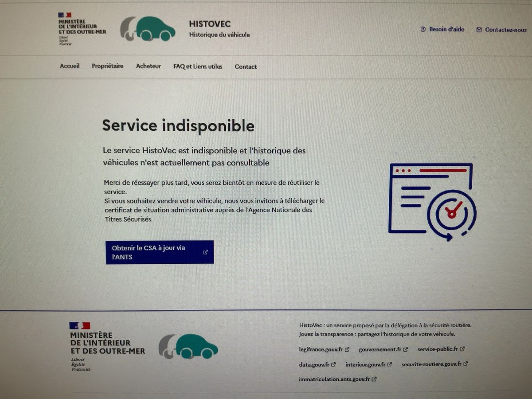This screenshot has height=399, width=532.
Task: Open FAQ et Liens utiles menu
Action: tap(198, 66)
